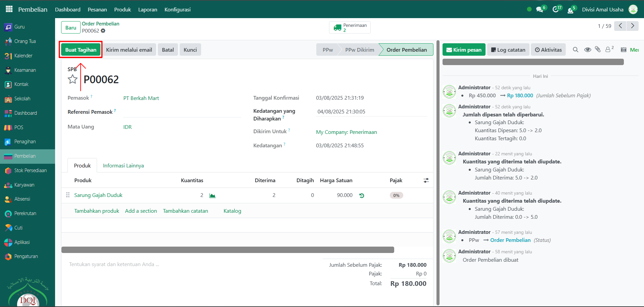644x307 pixels.
Task: Click the forecast chart icon beside quantity
Action: coord(212,196)
